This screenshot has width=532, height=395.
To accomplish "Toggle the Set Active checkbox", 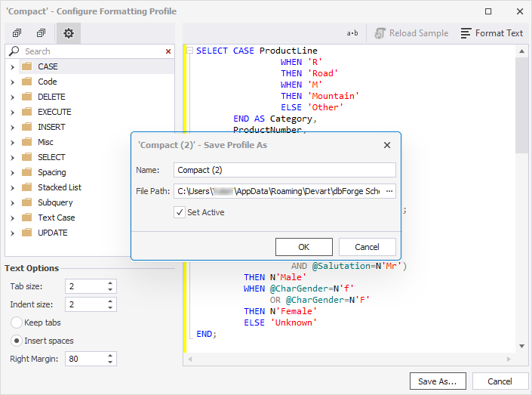I will pos(180,212).
